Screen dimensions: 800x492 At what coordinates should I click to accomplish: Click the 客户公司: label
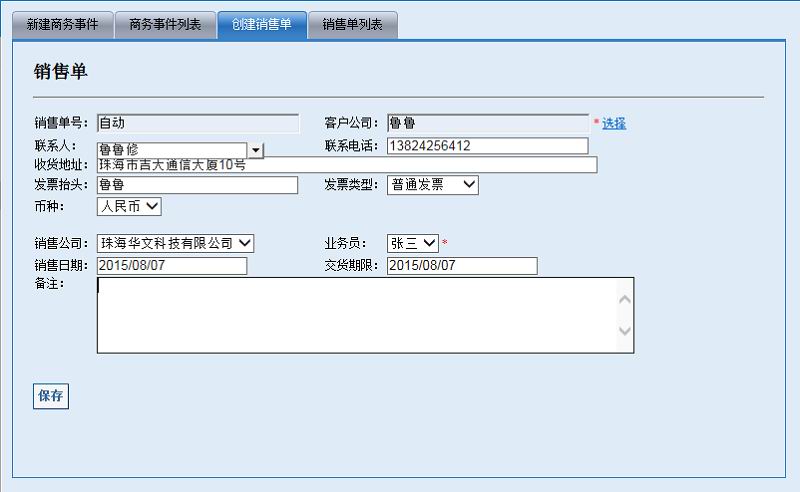(x=352, y=123)
